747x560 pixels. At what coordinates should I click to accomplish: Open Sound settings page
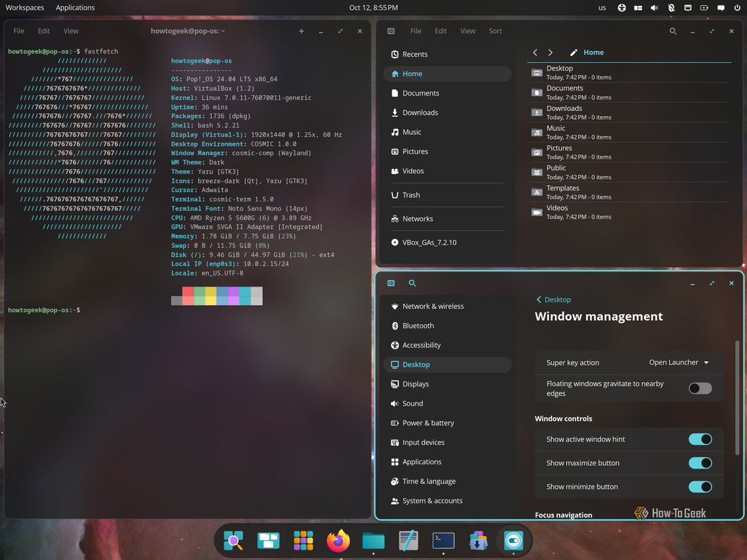[x=448, y=403]
